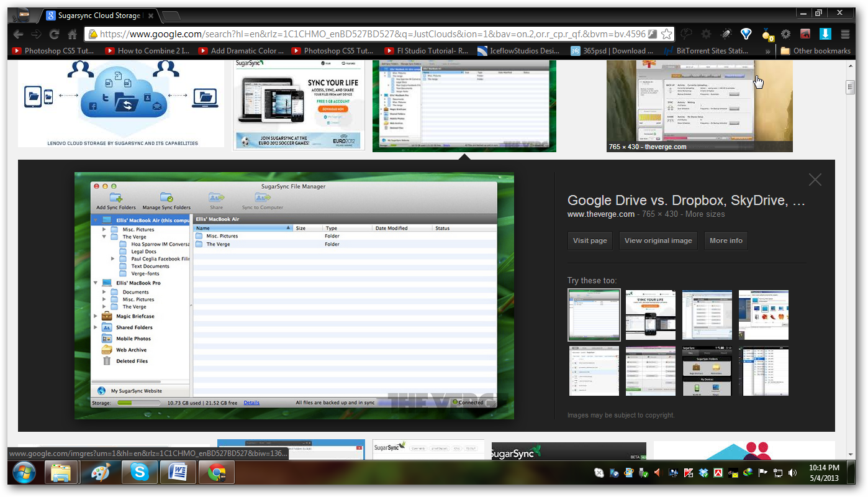Open Lenovo Cloud Storage by SugarSync image result
Screen dimensions: 868x497
point(121,104)
